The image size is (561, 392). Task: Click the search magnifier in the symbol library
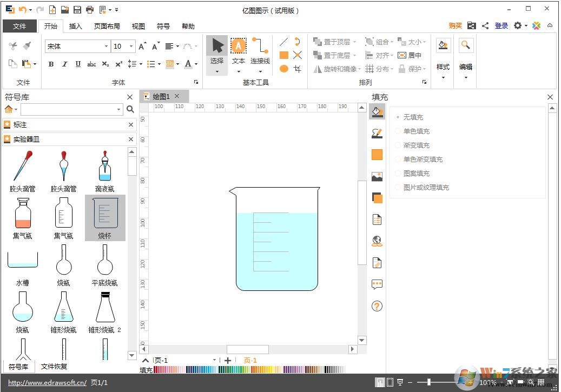130,109
